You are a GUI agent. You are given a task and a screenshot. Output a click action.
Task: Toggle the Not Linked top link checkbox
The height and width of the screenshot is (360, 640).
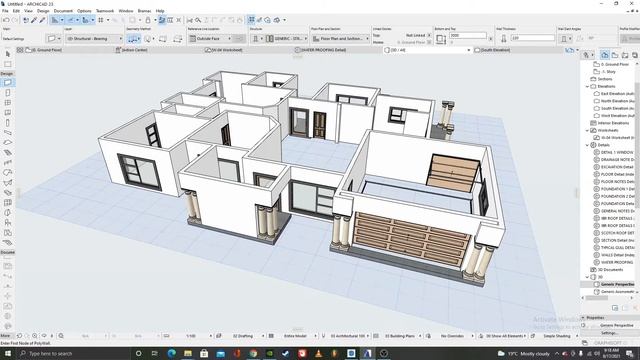pos(429,36)
